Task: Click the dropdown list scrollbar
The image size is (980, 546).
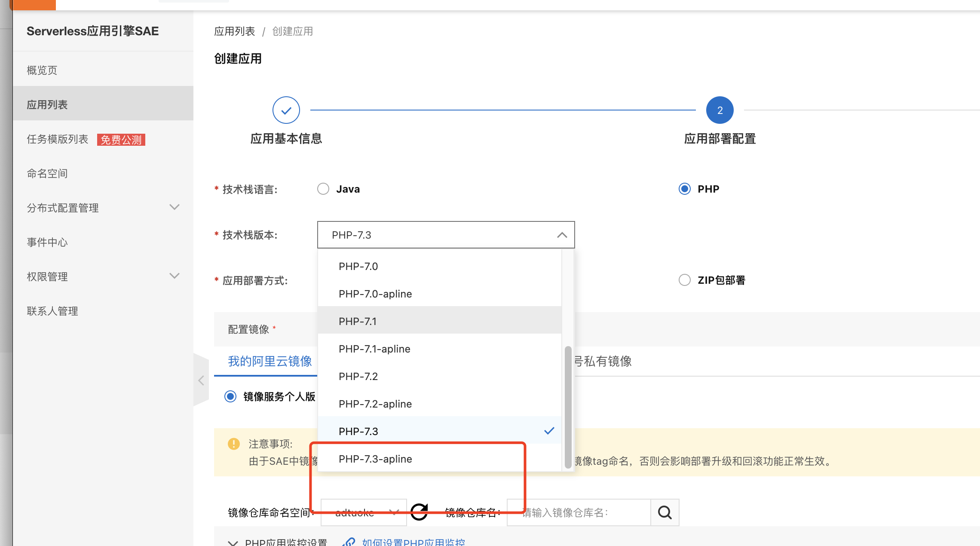Action: (568, 407)
